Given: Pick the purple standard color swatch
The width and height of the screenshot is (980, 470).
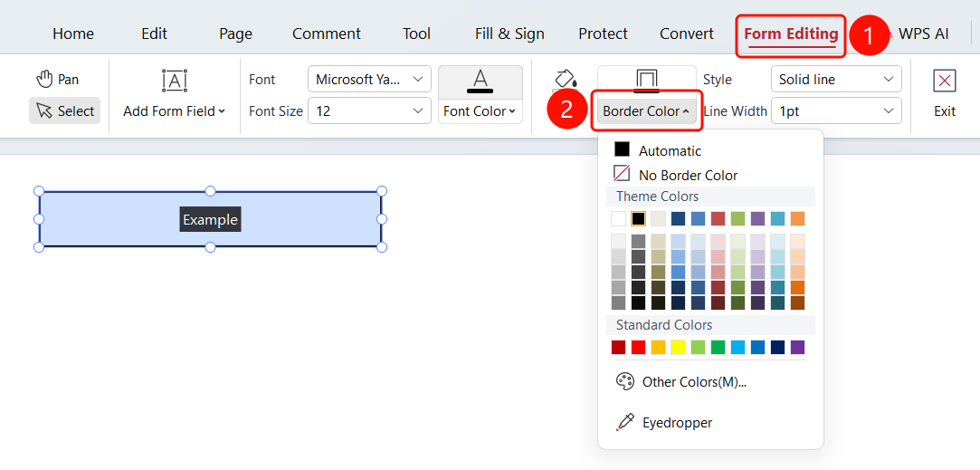Looking at the screenshot, I should click(797, 348).
